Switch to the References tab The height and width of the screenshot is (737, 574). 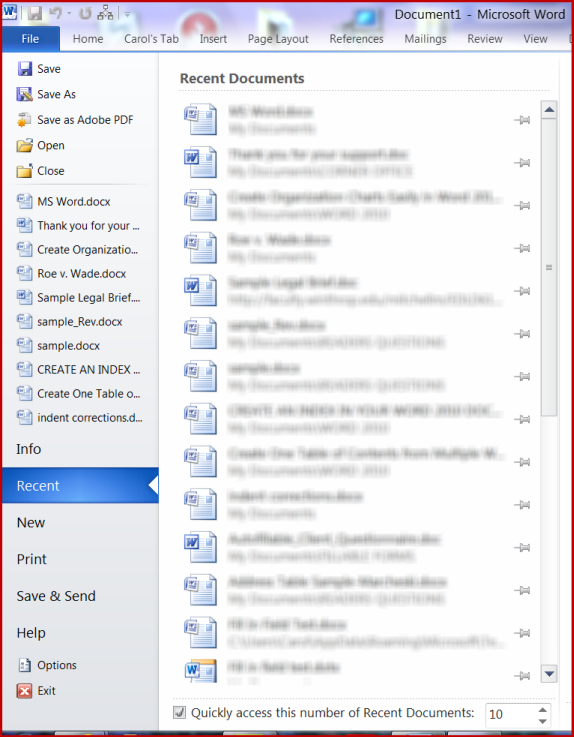click(x=356, y=39)
